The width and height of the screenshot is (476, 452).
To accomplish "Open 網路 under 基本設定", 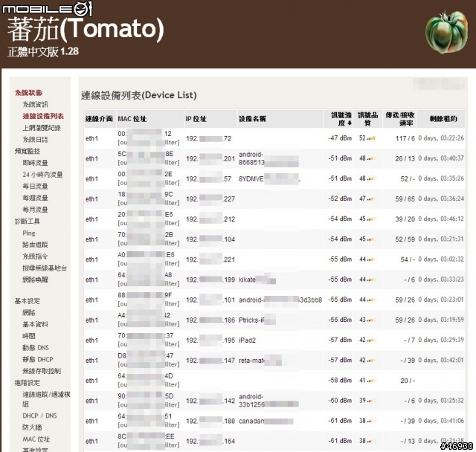I will [29, 312].
